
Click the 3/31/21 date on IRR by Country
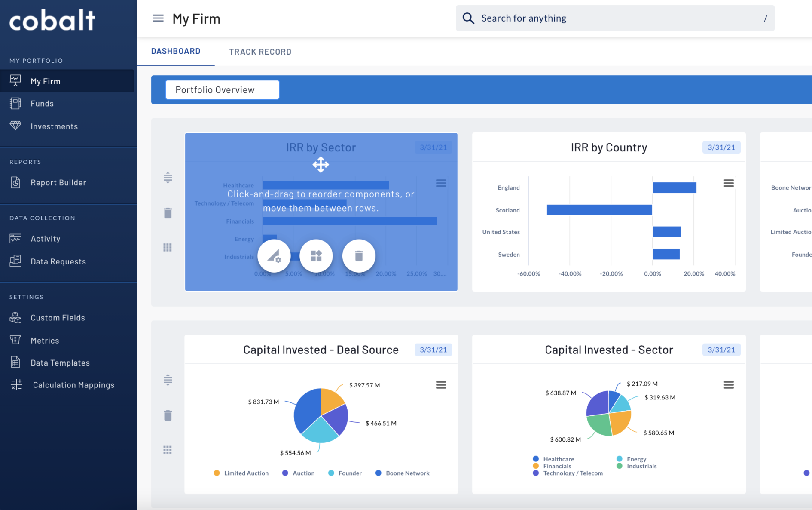[721, 147]
